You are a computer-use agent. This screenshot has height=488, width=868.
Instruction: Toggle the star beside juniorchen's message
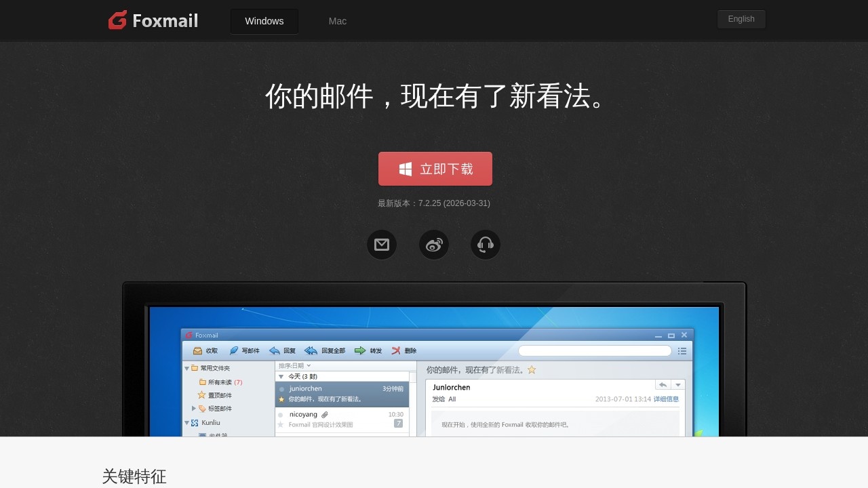coord(281,399)
